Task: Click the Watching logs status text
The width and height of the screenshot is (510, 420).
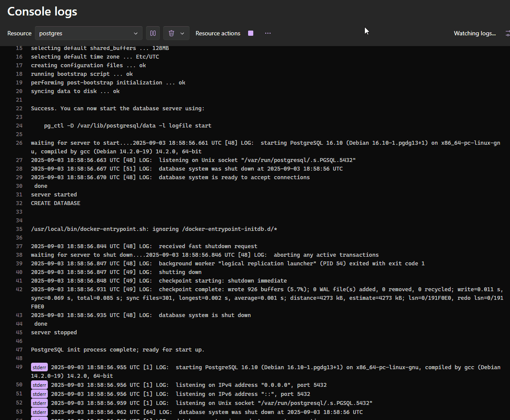Action: click(475, 33)
